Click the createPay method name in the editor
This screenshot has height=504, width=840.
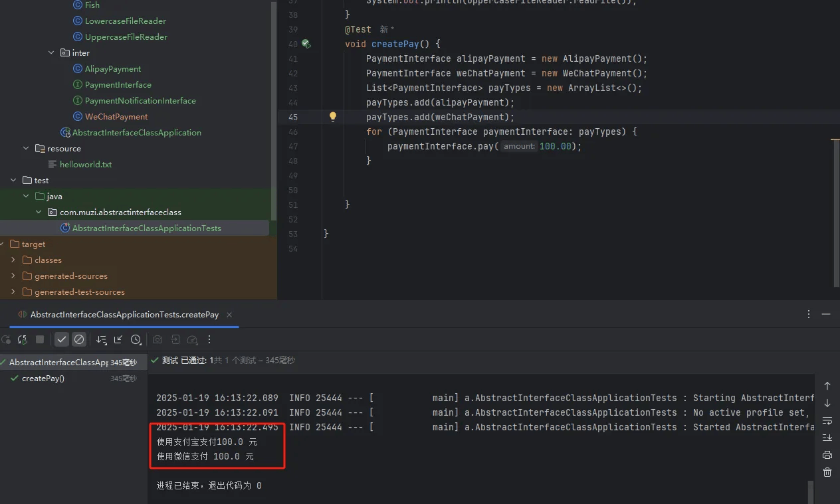(395, 44)
